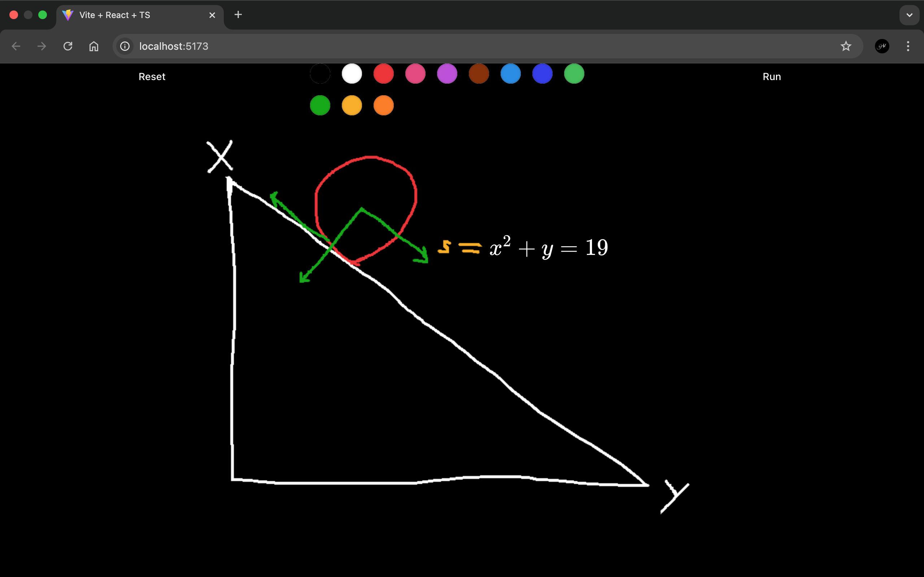Click the Run button
This screenshot has height=577, width=924.
(772, 76)
